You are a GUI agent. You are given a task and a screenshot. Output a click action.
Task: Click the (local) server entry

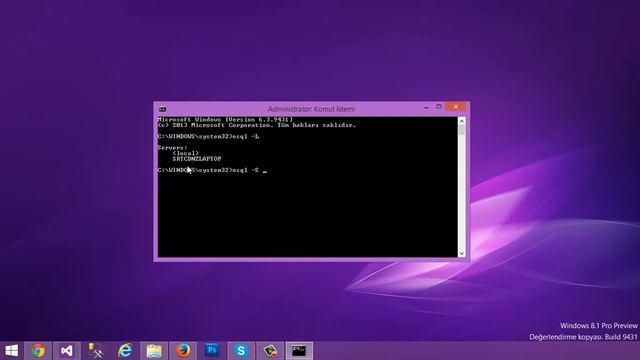click(186, 153)
